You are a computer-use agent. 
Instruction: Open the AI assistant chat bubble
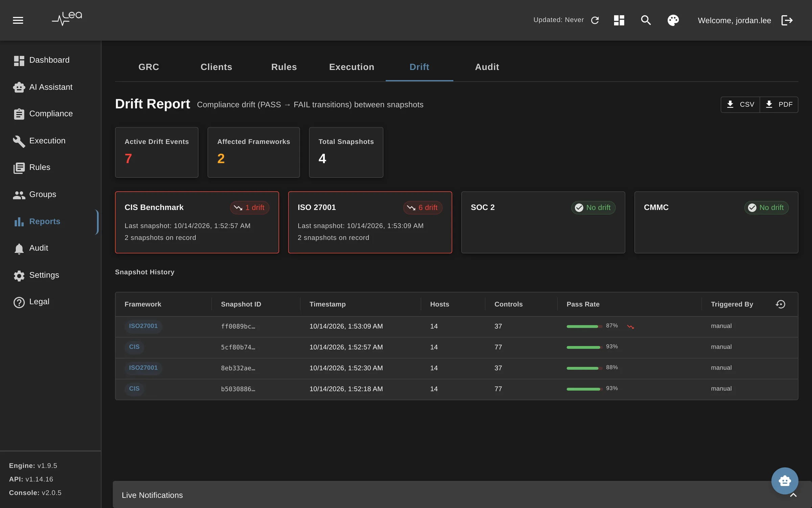coord(785,481)
